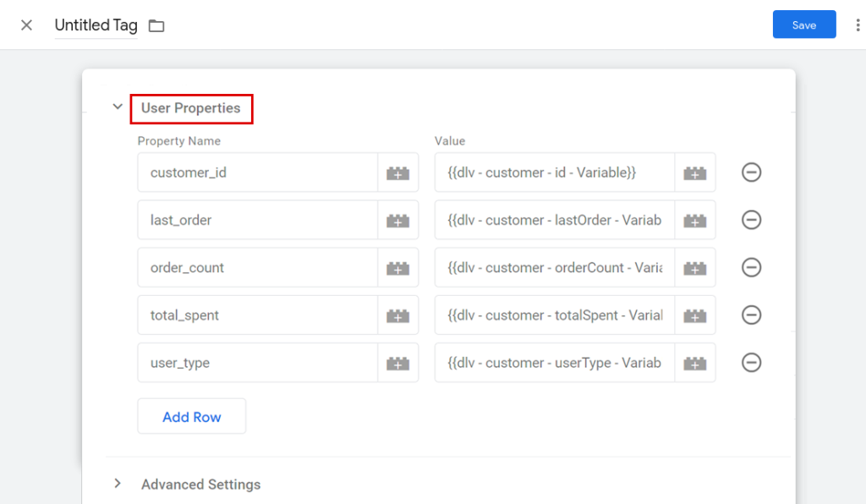Open variable picker for user_type value field
The height and width of the screenshot is (504, 866).
694,362
